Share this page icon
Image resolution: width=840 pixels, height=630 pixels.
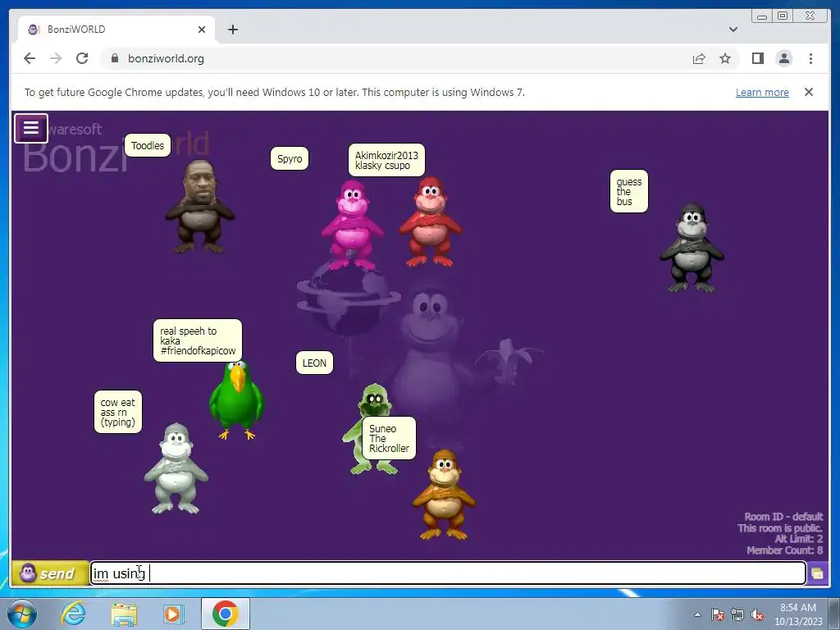coord(699,58)
